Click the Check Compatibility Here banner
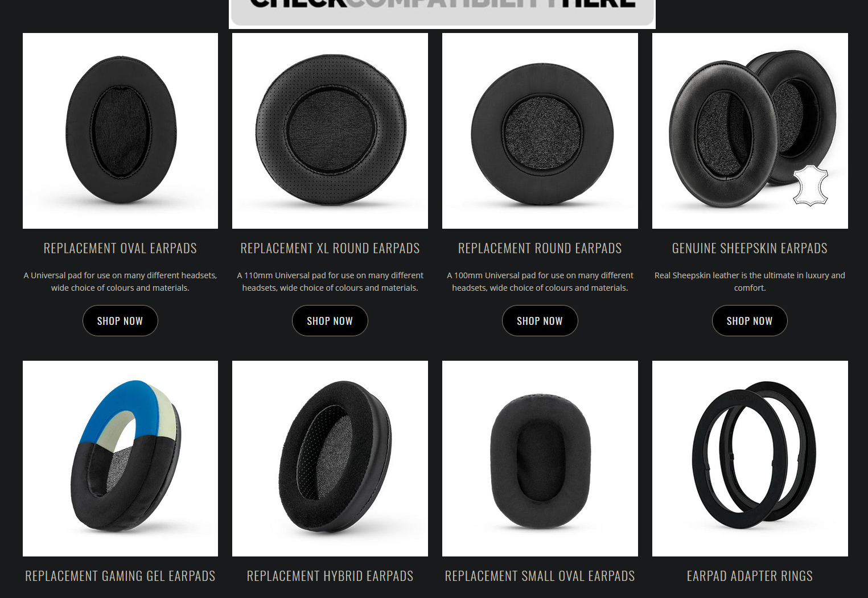Screen dimensions: 868x598 [x=442, y=13]
